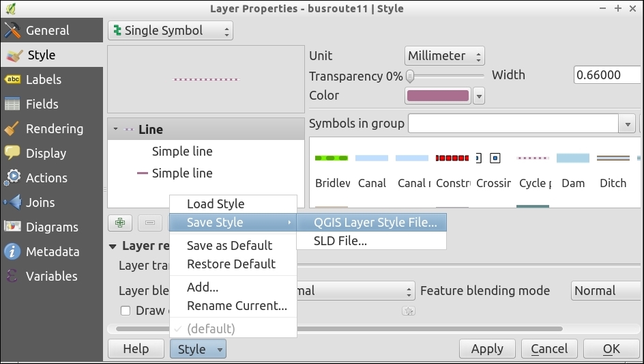Click the line color swatch
Viewport: 644px width, 364px height.
tap(437, 96)
